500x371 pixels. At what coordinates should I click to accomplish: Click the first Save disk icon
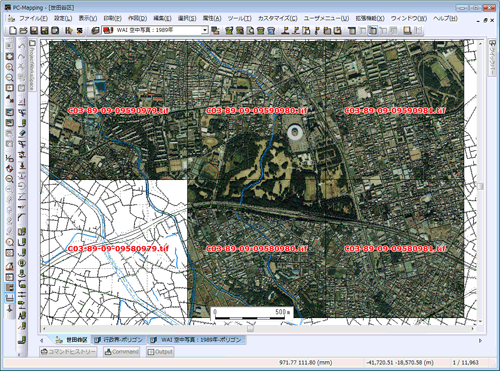pos(34,31)
